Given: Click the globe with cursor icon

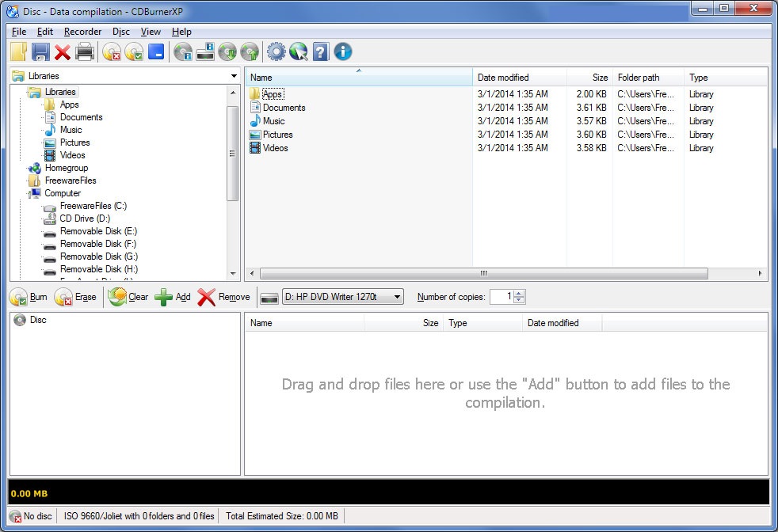Looking at the screenshot, I should point(299,51).
